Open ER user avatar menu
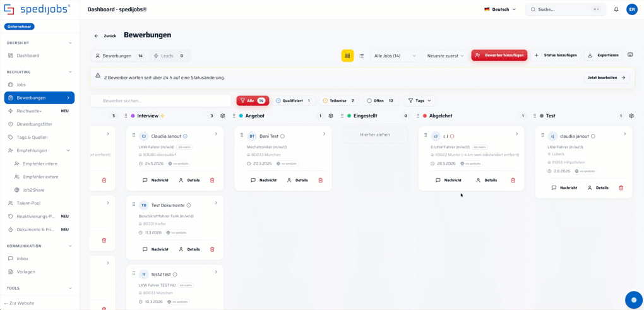The height and width of the screenshot is (310, 644). pos(631,9)
